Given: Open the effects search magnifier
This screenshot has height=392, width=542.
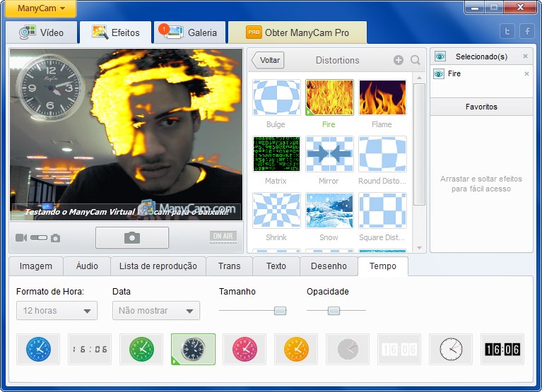Looking at the screenshot, I should (415, 60).
